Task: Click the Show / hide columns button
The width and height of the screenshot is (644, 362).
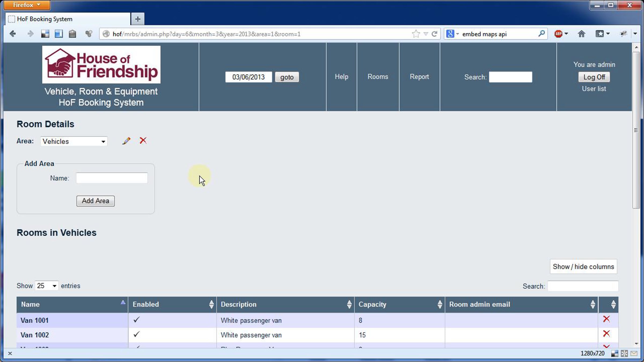Action: point(583,267)
